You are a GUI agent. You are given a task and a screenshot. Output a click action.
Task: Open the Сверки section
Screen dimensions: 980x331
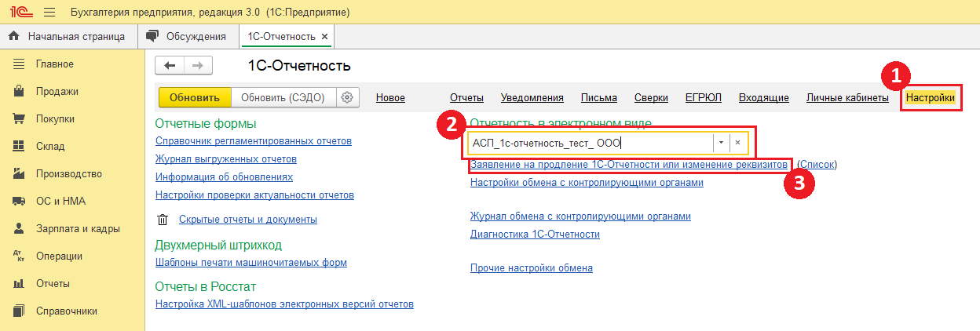(651, 97)
